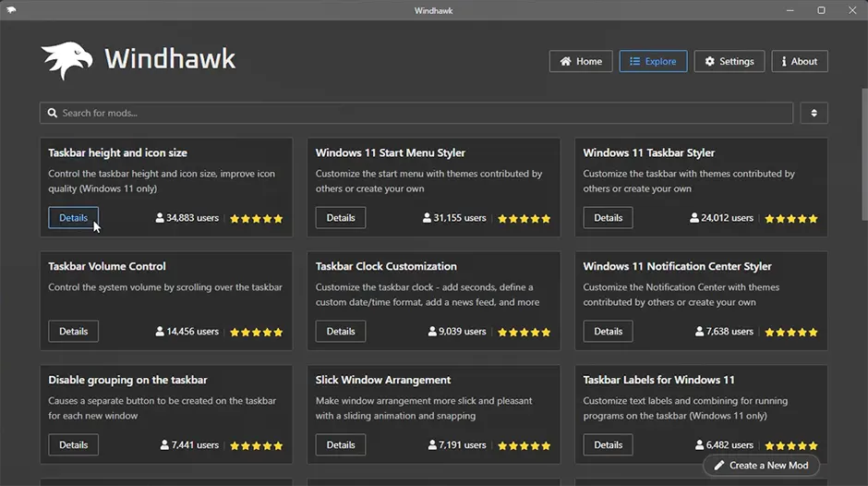Click the users icon beside 14,456 users
The image size is (868, 486).
pos(161,331)
